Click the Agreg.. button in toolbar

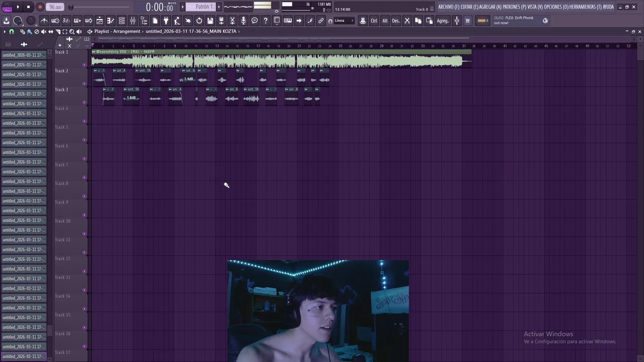[443, 21]
